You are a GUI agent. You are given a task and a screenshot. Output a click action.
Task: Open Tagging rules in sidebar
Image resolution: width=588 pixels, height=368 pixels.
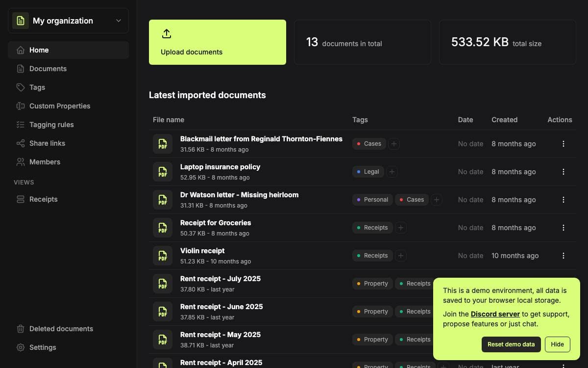pos(68,125)
